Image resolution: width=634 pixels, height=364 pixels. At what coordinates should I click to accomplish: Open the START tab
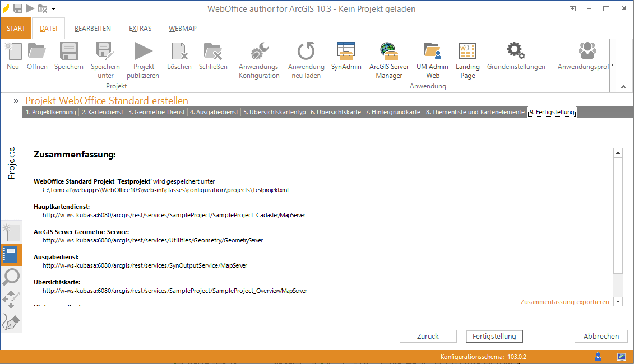tap(16, 28)
